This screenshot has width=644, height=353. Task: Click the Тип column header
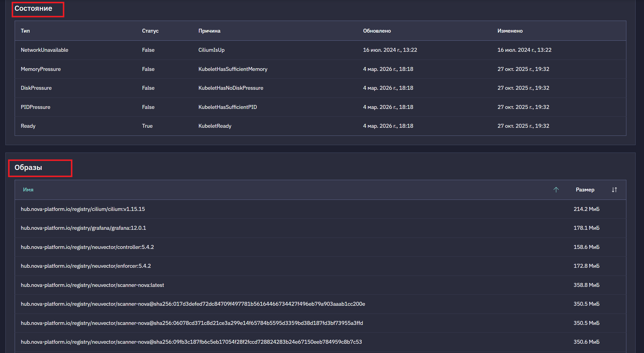(x=25, y=31)
